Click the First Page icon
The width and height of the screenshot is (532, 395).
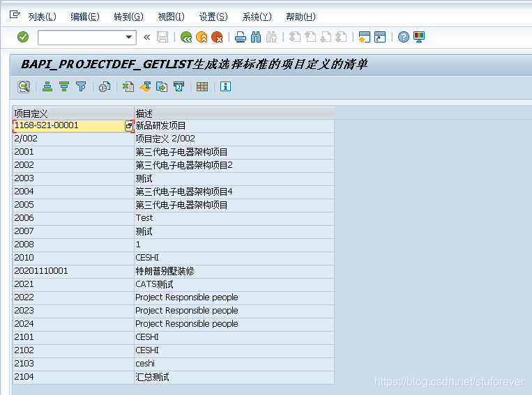[x=295, y=37]
